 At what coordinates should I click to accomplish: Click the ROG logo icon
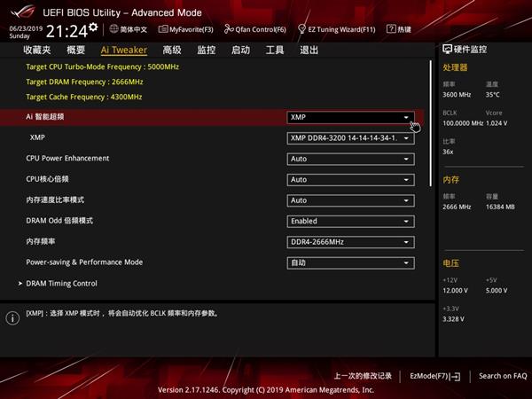pyautogui.click(x=22, y=12)
